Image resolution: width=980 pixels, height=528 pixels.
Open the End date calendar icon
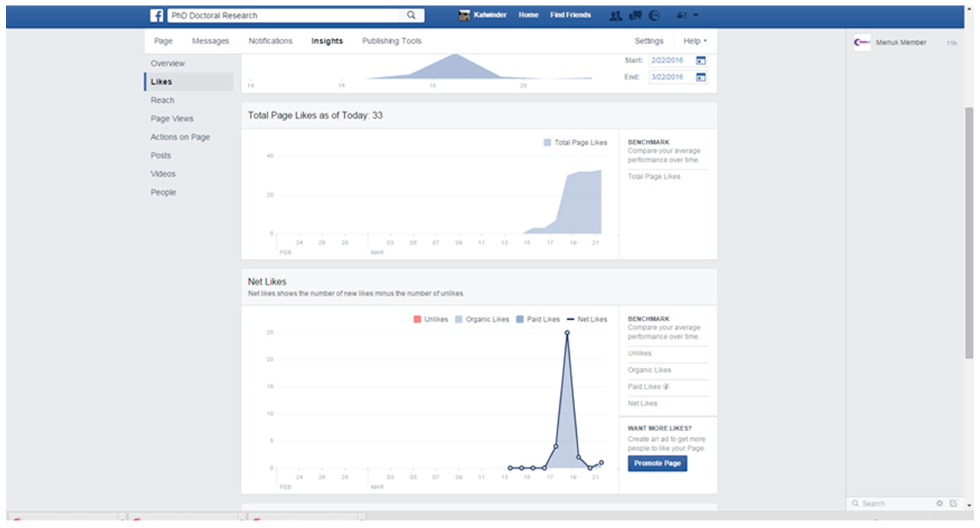click(700, 77)
